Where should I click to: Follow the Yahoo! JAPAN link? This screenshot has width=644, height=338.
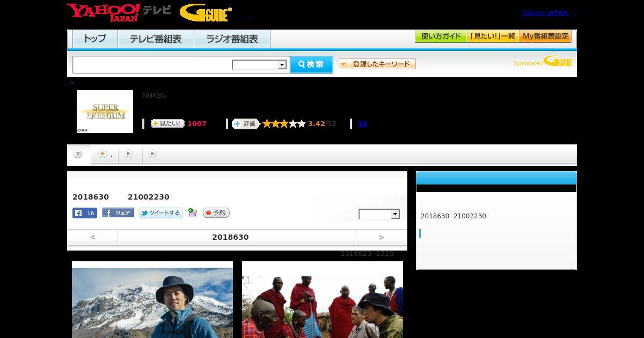point(545,13)
